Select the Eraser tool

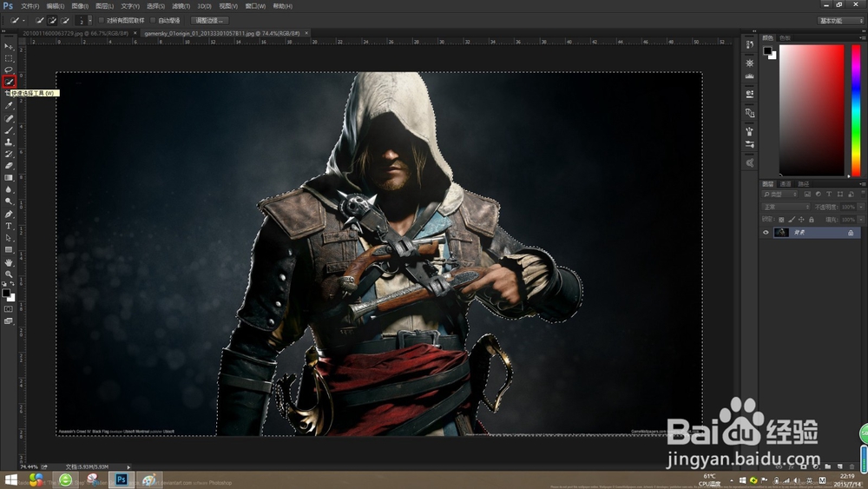(9, 166)
